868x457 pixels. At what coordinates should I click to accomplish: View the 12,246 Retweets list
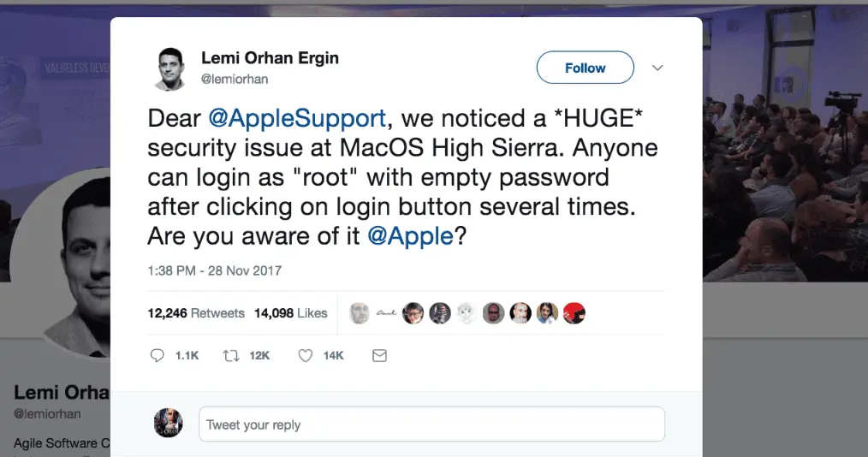(x=196, y=313)
